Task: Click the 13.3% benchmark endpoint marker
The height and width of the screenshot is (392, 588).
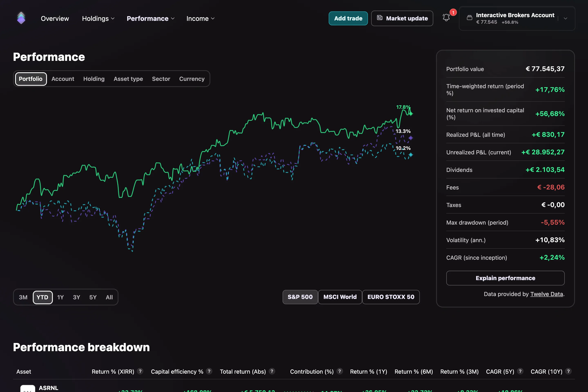Action: point(411,138)
